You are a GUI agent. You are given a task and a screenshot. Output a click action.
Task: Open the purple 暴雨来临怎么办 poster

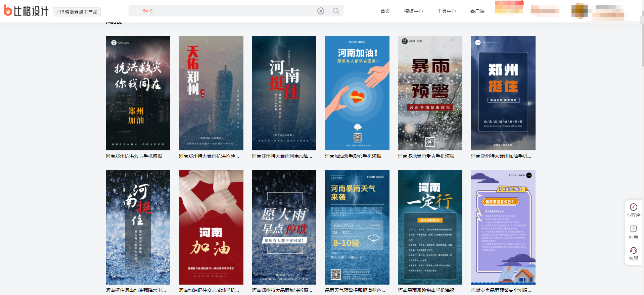[x=503, y=227]
